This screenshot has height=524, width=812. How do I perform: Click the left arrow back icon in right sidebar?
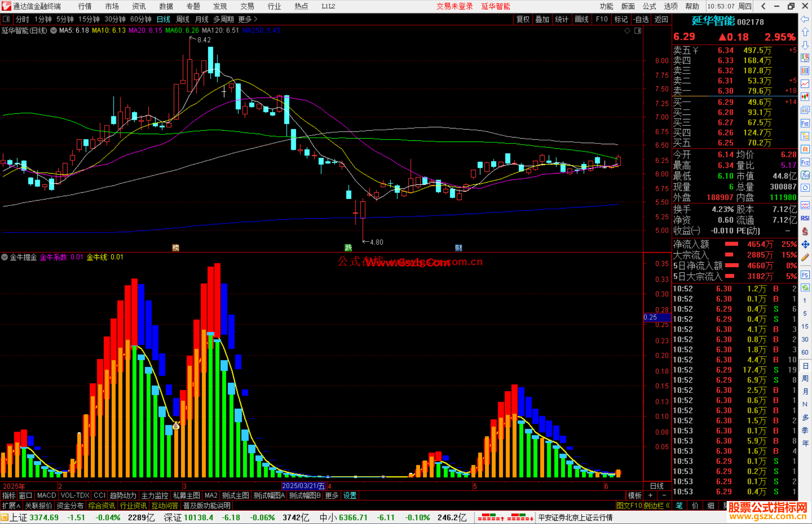click(x=805, y=19)
